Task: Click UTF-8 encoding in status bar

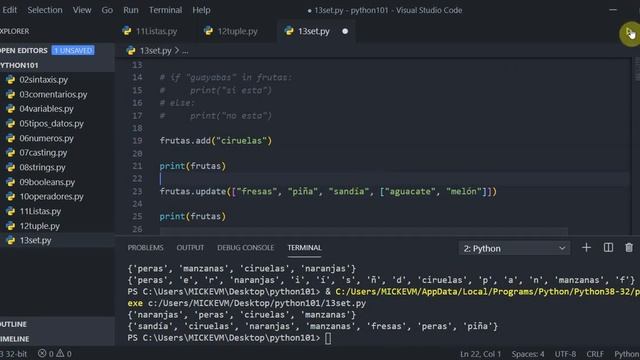Action: point(565,354)
